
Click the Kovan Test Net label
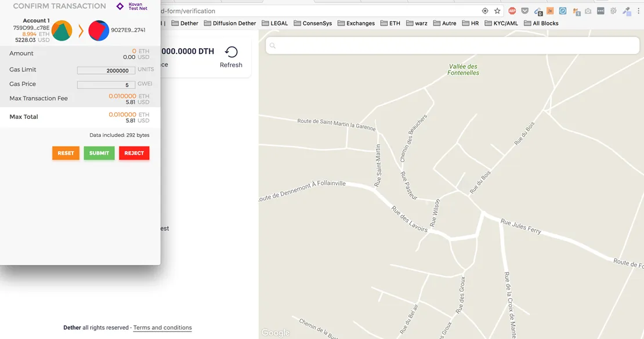(138, 6)
